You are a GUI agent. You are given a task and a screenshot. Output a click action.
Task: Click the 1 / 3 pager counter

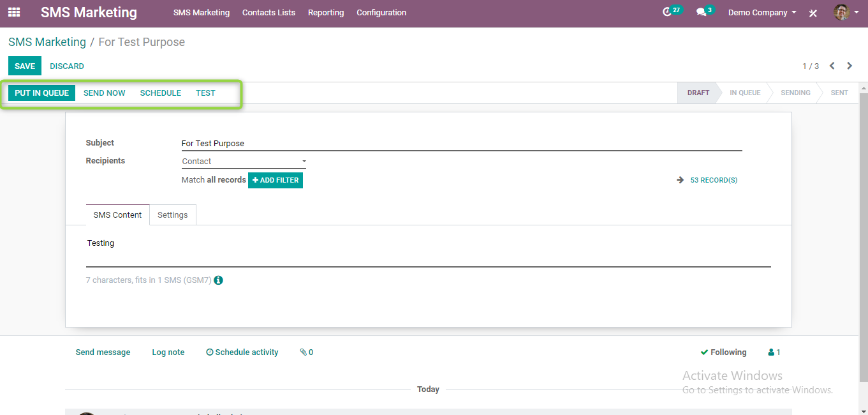pos(811,66)
